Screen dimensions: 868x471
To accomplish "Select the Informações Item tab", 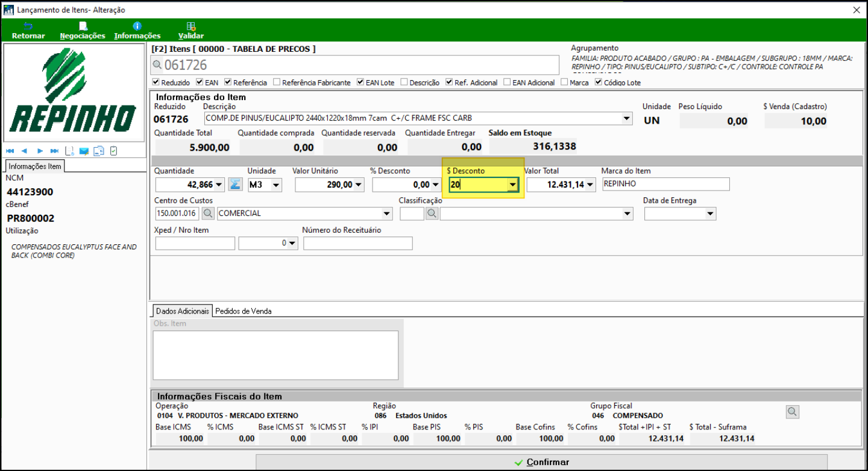I will [35, 166].
